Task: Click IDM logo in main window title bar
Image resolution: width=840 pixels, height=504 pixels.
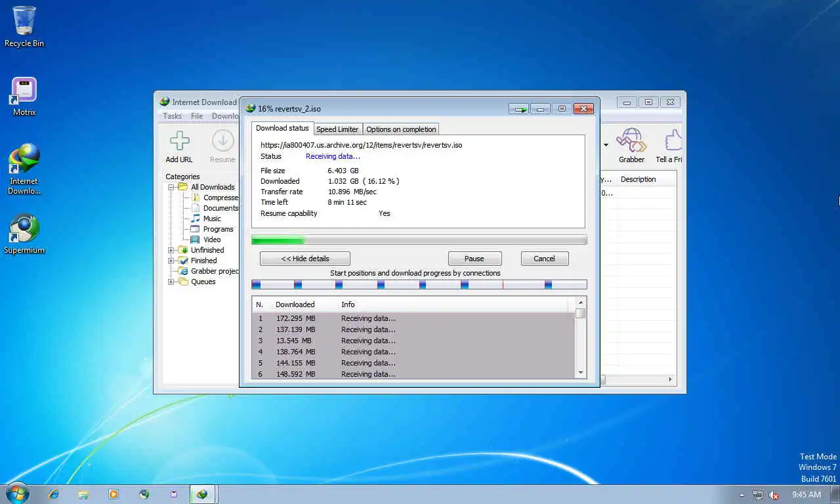Action: click(x=165, y=102)
